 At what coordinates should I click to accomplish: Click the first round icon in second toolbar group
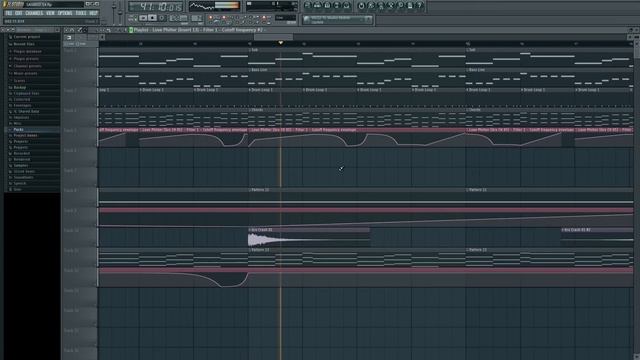361,5
